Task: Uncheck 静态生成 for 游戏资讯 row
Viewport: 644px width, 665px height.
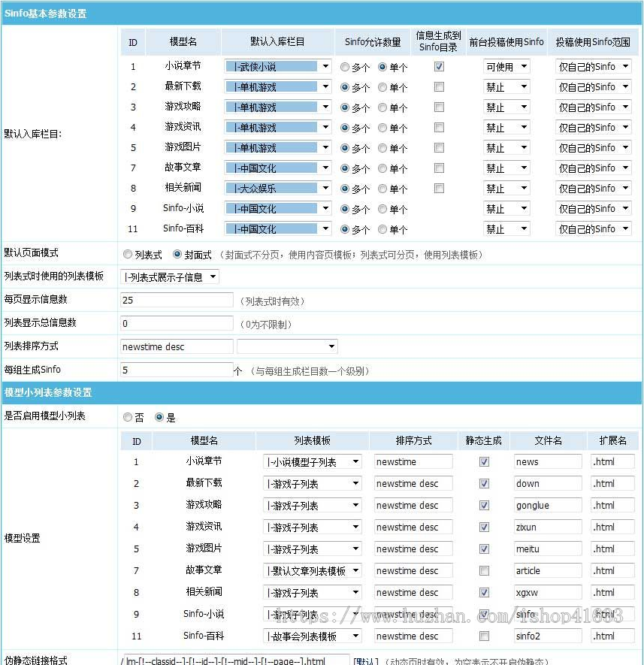Action: (x=484, y=527)
